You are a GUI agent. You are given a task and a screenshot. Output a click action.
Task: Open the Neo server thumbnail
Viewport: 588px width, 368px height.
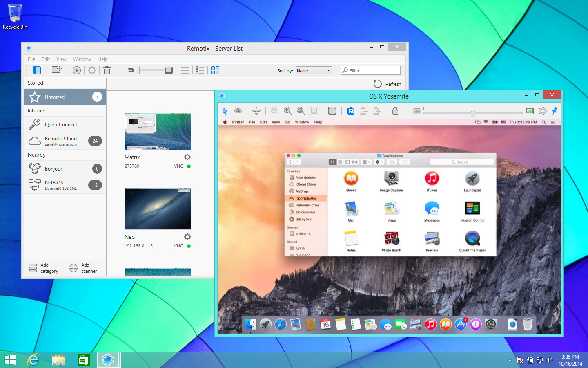coord(158,209)
